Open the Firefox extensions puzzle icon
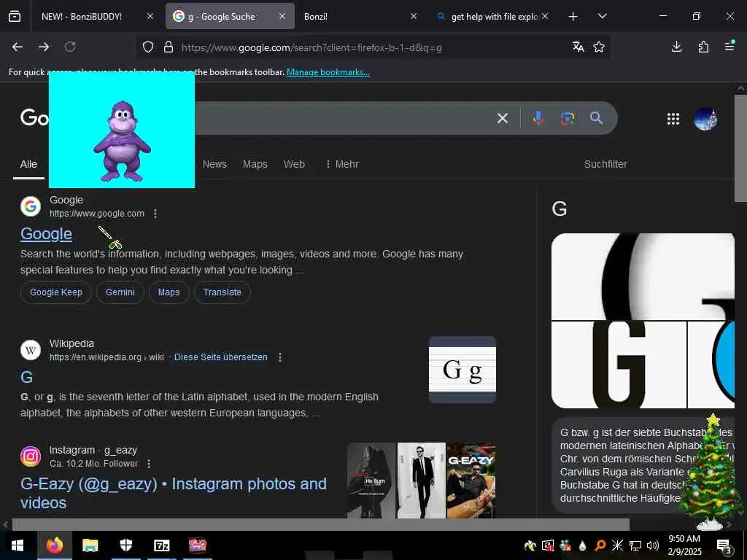This screenshot has height=560, width=747. point(703,47)
